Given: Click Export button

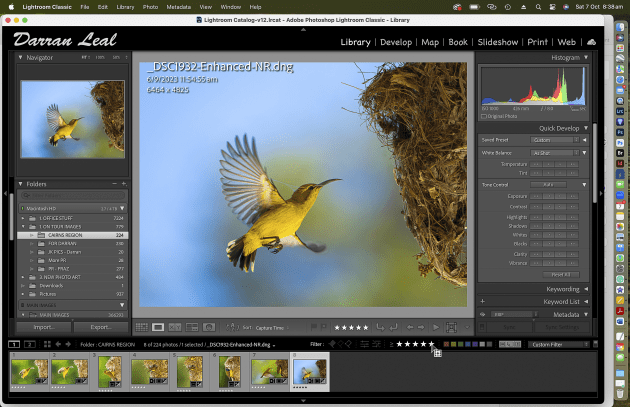Looking at the screenshot, I should pyautogui.click(x=101, y=327).
